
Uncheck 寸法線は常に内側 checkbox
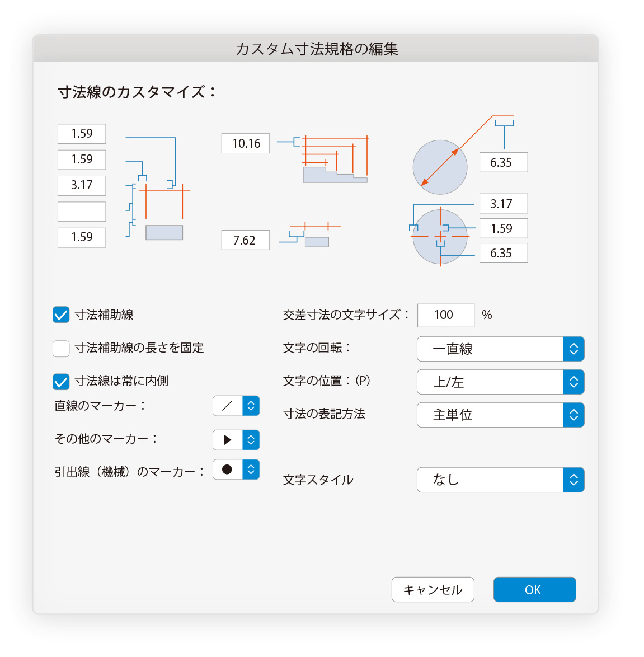tap(61, 381)
